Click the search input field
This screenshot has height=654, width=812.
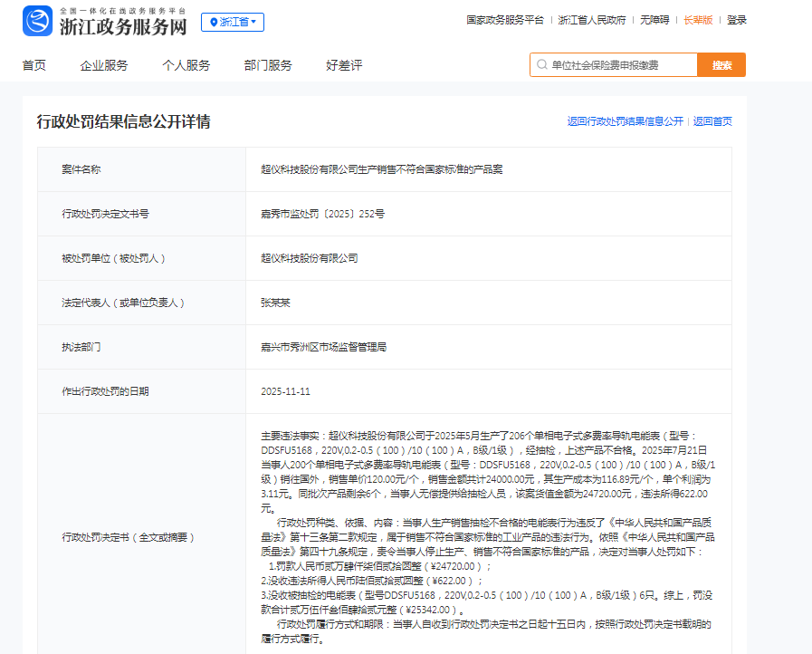[620, 65]
